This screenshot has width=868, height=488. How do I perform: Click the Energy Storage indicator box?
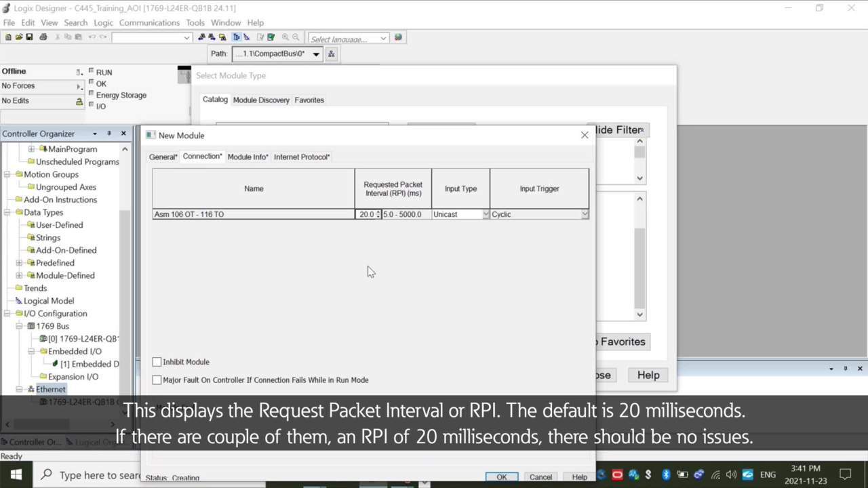(92, 94)
